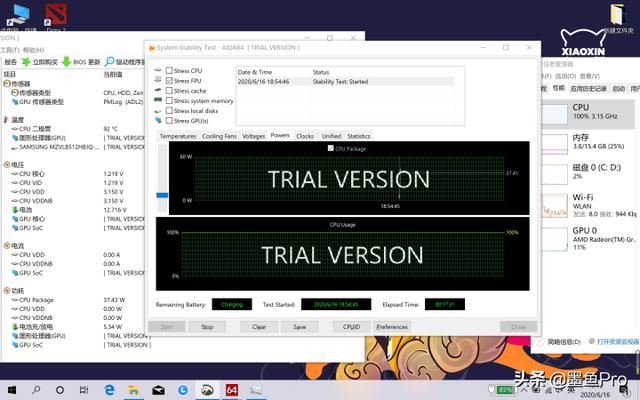
Task: Click the 报告 toolbar button
Action: [10, 62]
